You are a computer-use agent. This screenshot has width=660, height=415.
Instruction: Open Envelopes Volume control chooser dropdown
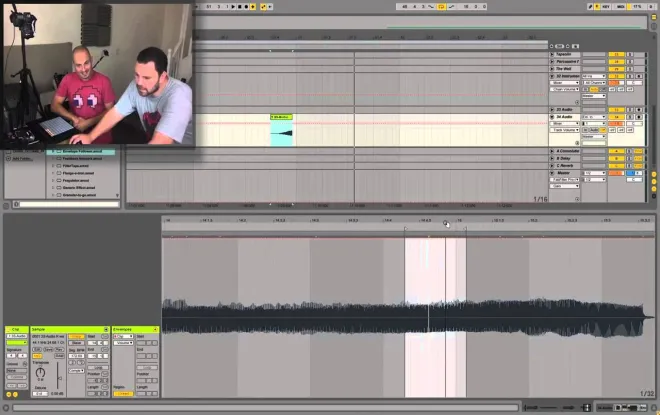(123, 343)
